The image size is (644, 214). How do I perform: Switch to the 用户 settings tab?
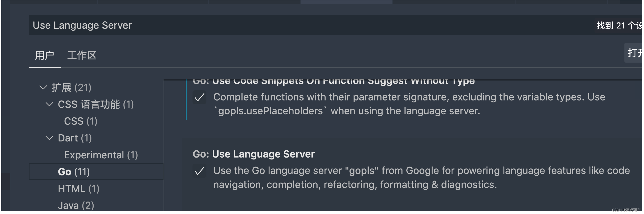pyautogui.click(x=45, y=55)
